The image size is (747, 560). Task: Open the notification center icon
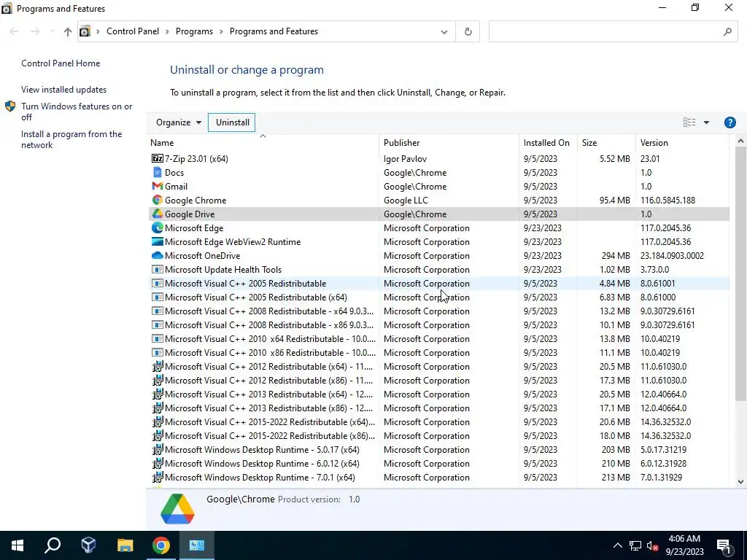[724, 545]
